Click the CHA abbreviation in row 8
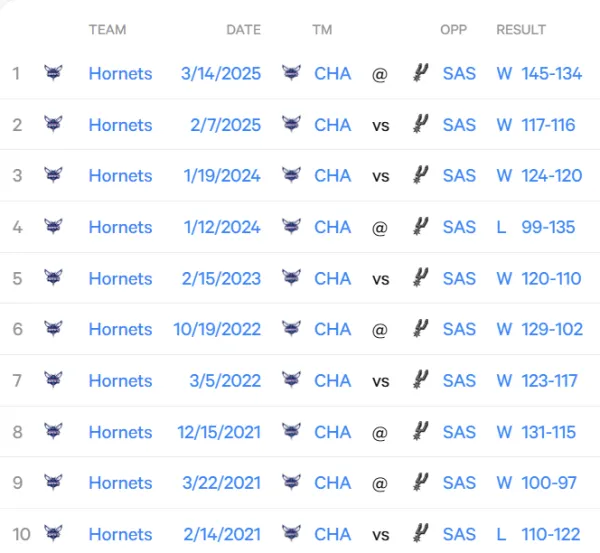This screenshot has height=553, width=600. pyautogui.click(x=333, y=432)
